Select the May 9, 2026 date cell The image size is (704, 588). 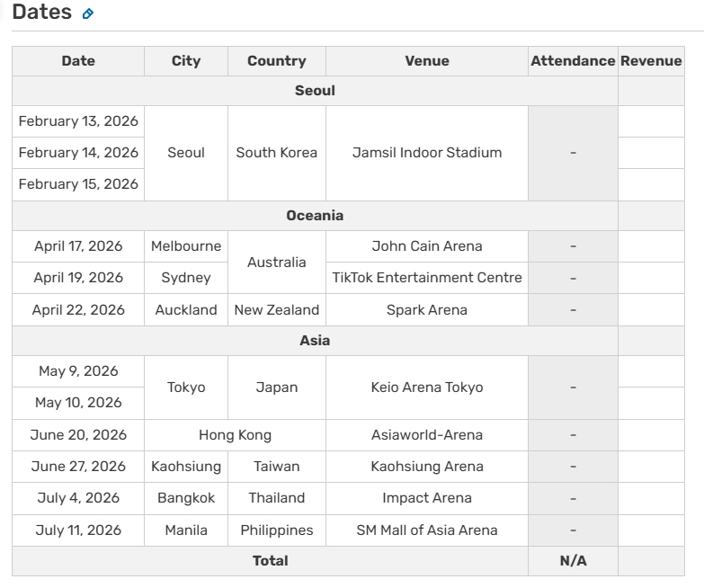point(78,371)
